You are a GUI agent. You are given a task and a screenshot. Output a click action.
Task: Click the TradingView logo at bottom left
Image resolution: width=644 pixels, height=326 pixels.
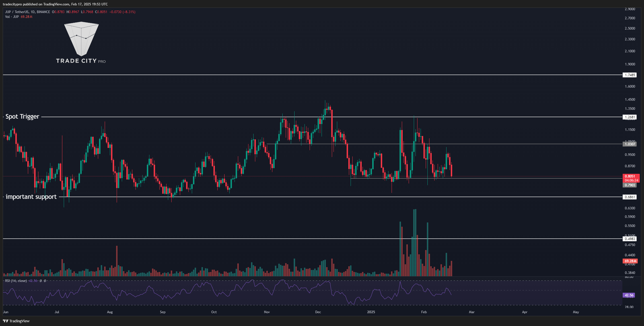16,321
